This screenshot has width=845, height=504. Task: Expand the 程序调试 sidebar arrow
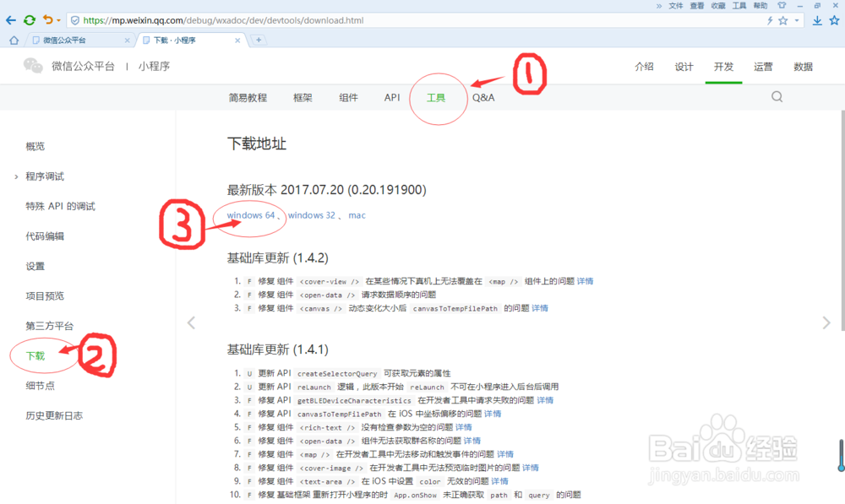point(16,176)
